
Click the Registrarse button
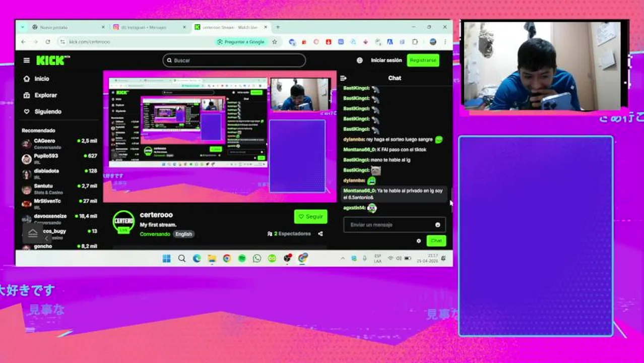(x=423, y=60)
